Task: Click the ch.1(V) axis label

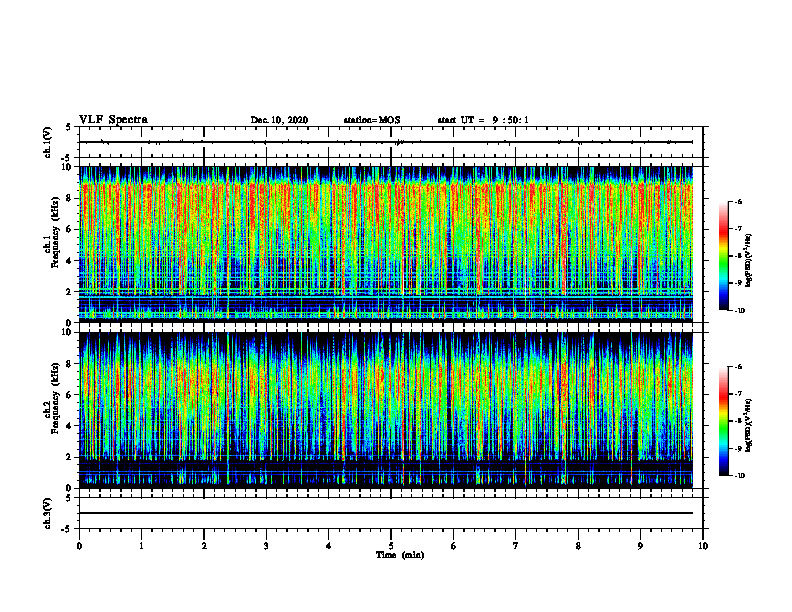Action: coord(47,142)
